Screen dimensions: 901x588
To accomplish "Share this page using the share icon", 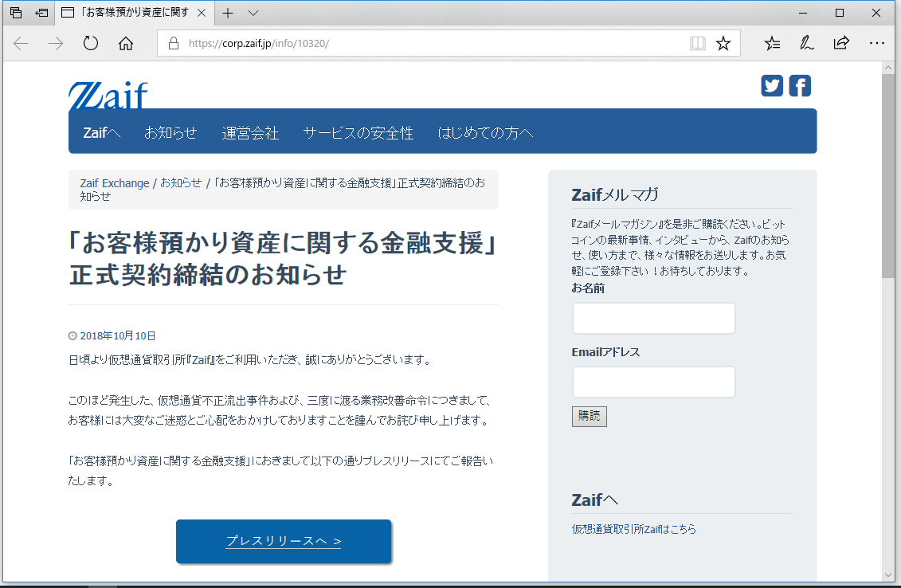I will point(841,43).
